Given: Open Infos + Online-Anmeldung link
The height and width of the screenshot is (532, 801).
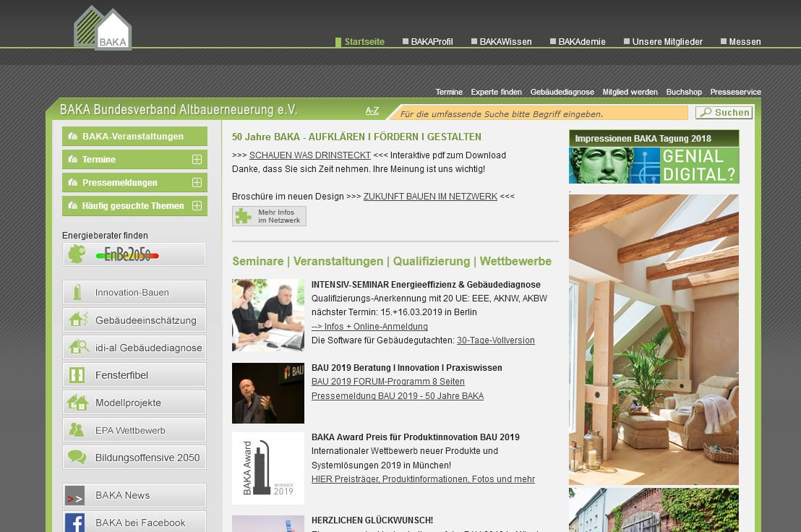Looking at the screenshot, I should tap(370, 326).
